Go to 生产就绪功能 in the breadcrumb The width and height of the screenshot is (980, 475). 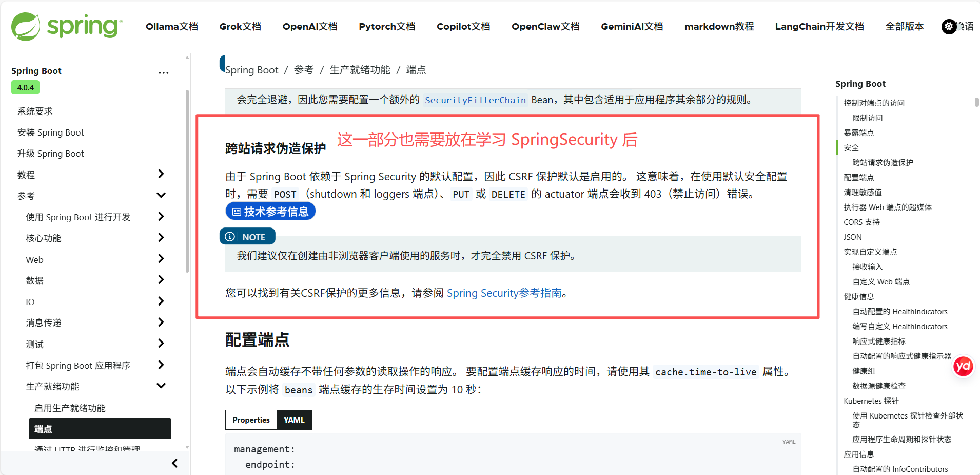tap(360, 70)
